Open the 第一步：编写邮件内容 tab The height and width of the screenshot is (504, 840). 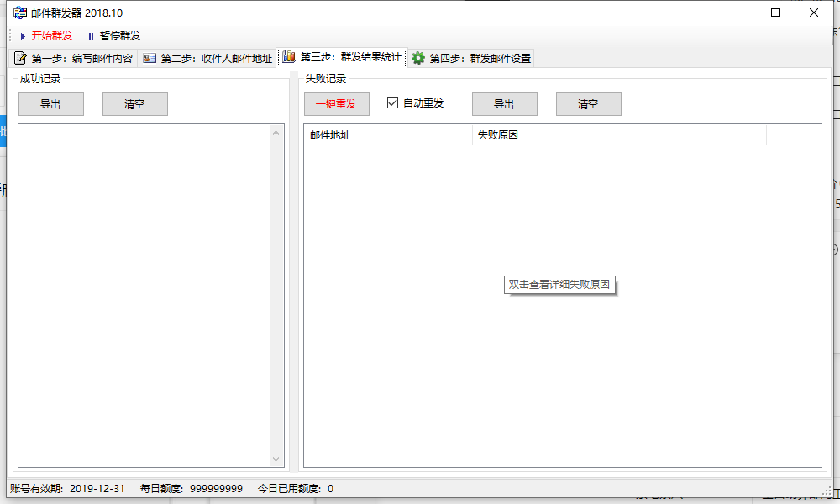[x=73, y=58]
